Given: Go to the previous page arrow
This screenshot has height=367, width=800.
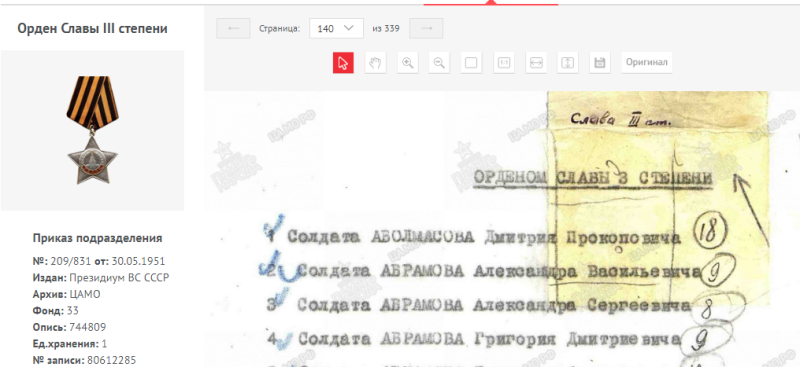Looking at the screenshot, I should point(233,29).
